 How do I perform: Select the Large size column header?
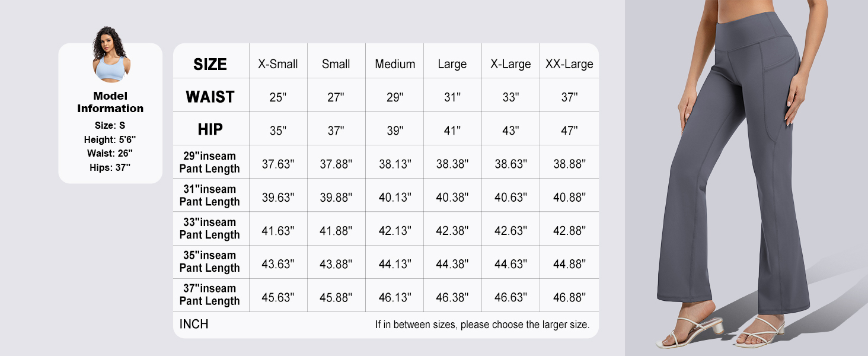click(x=452, y=64)
